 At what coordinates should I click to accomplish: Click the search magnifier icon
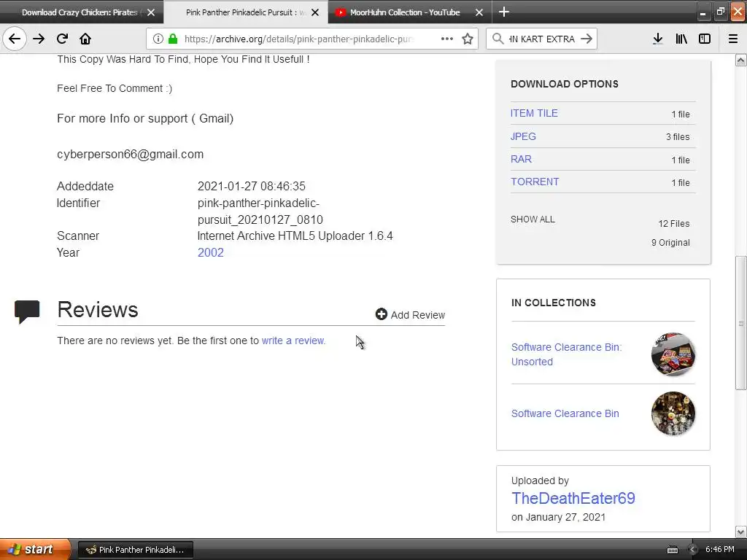[498, 39]
